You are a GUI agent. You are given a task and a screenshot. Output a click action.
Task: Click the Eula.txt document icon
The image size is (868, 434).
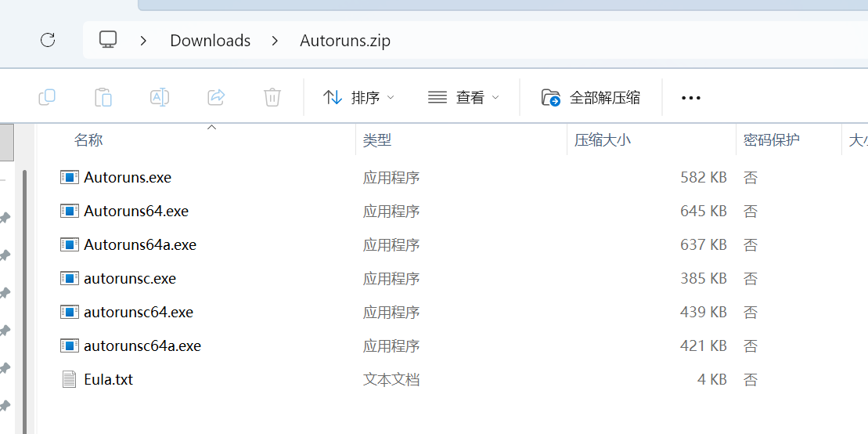pyautogui.click(x=69, y=380)
